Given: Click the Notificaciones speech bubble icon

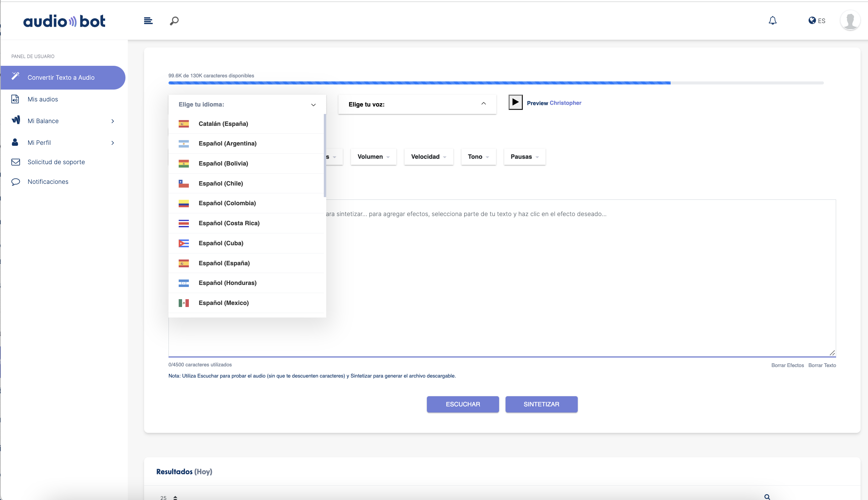Looking at the screenshot, I should point(15,181).
